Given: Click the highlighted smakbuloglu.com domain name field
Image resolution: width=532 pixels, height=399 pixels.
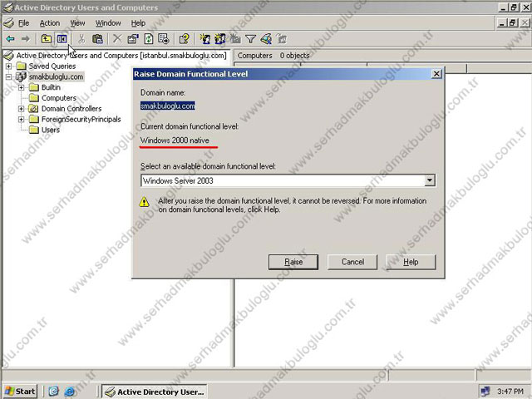Looking at the screenshot, I should [168, 106].
